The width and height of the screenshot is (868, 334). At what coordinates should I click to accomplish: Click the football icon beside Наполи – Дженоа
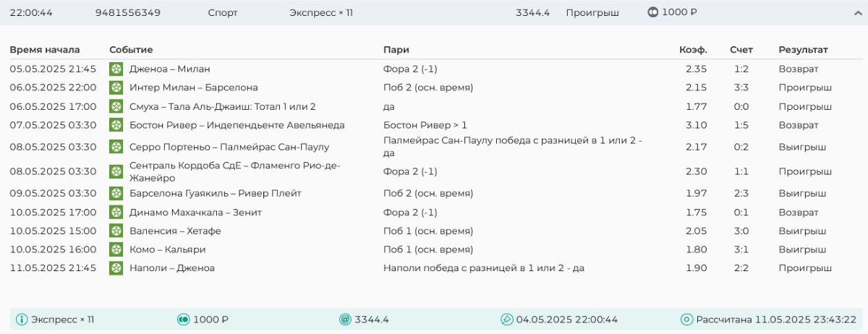(116, 268)
